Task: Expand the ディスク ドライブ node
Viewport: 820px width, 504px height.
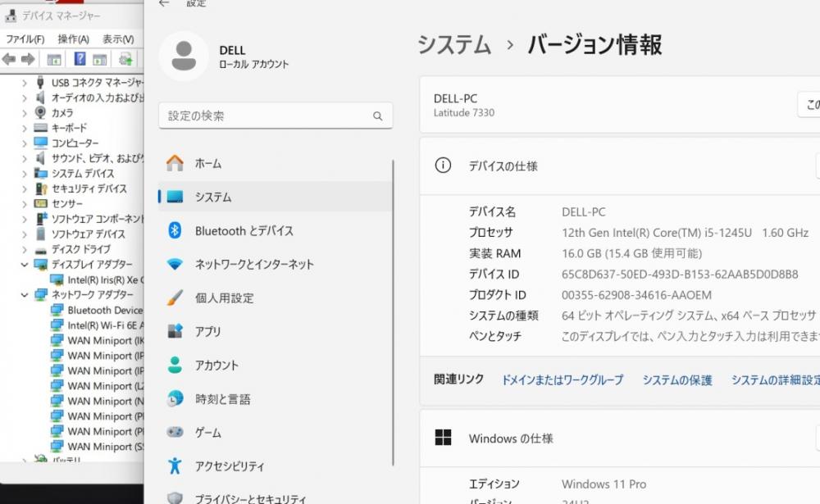Action: (x=24, y=249)
